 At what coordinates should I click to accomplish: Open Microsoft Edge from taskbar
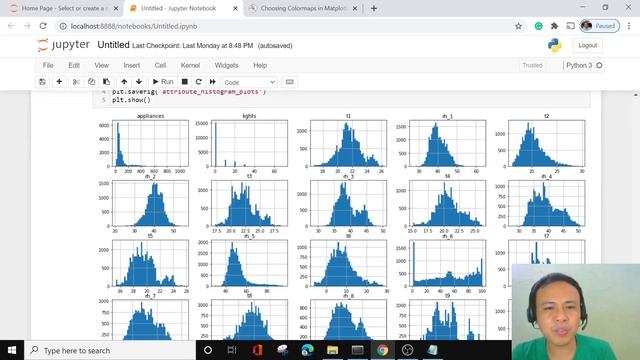[307, 350]
